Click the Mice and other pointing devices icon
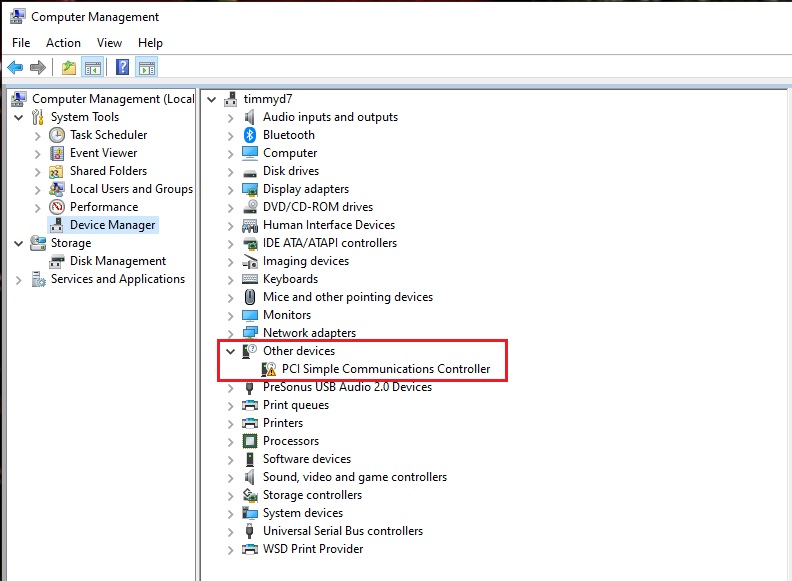 point(250,297)
